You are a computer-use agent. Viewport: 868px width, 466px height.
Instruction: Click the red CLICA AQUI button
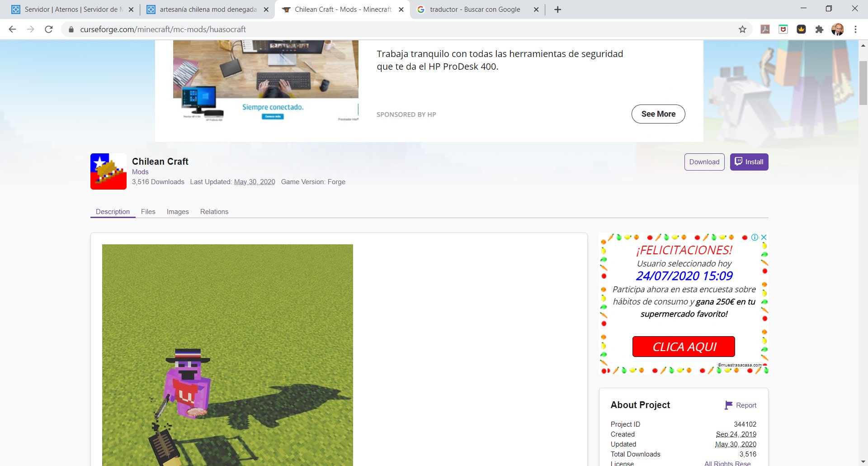(684, 347)
